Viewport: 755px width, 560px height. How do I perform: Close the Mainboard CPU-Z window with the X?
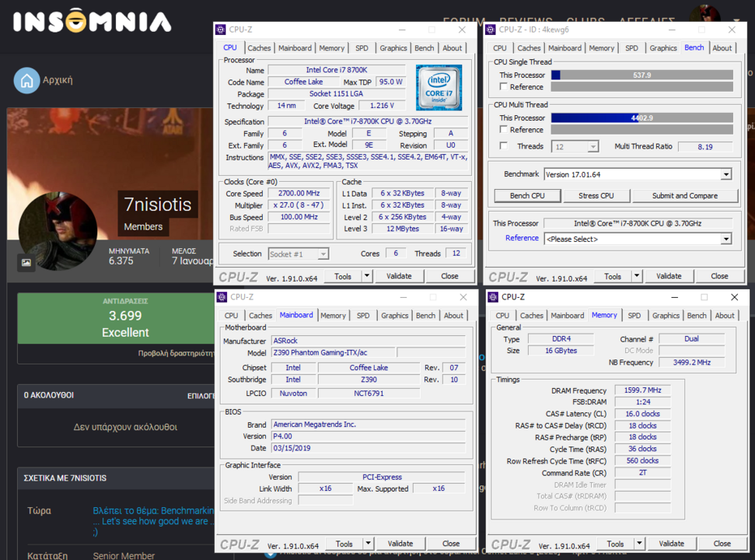coord(463,297)
